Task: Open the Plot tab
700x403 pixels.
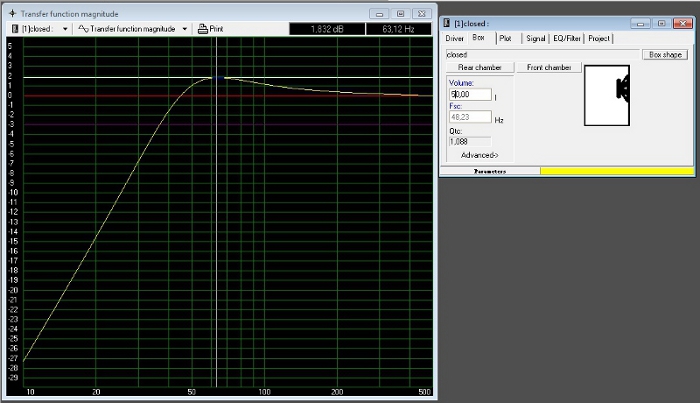Action: (505, 38)
